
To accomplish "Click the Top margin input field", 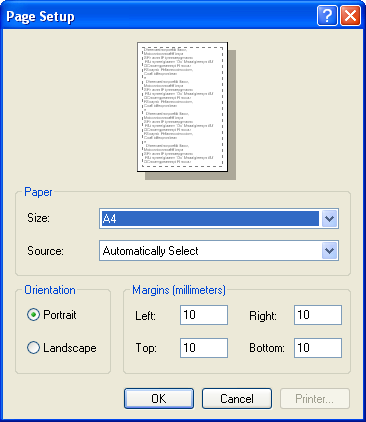I will coord(204,348).
